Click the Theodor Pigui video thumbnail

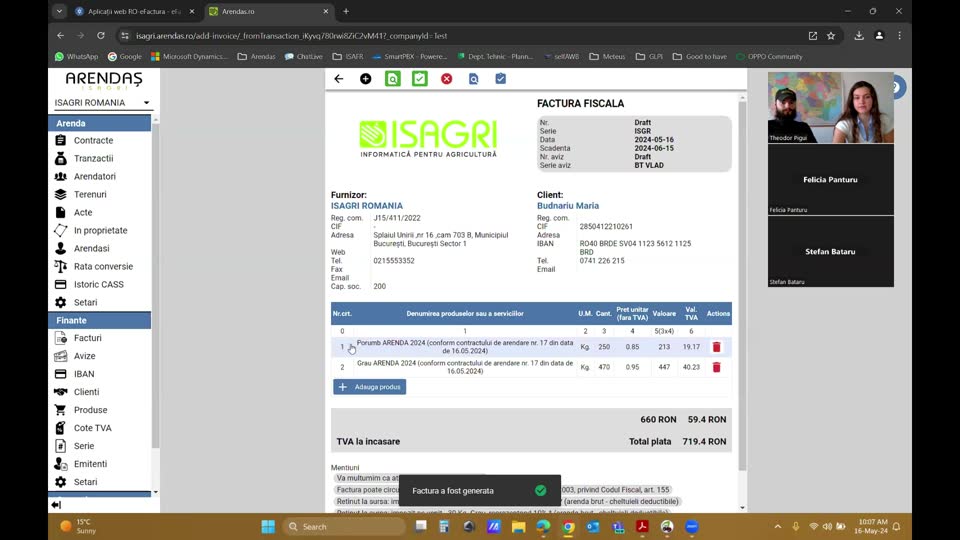click(830, 107)
